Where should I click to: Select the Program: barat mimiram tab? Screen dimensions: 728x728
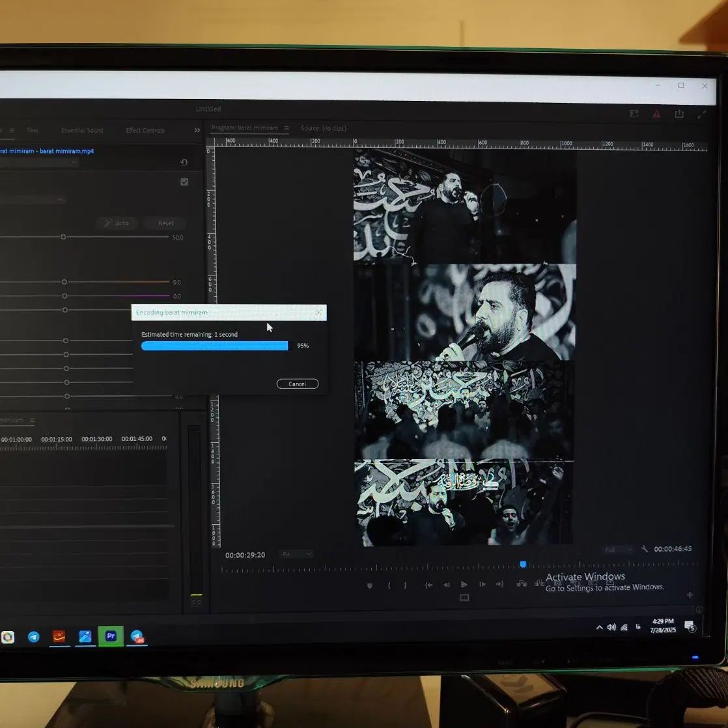(x=245, y=128)
